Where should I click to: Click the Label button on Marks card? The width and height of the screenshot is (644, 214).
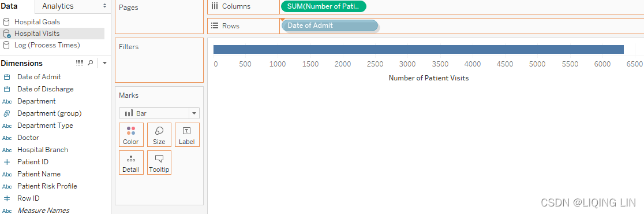pos(187,135)
